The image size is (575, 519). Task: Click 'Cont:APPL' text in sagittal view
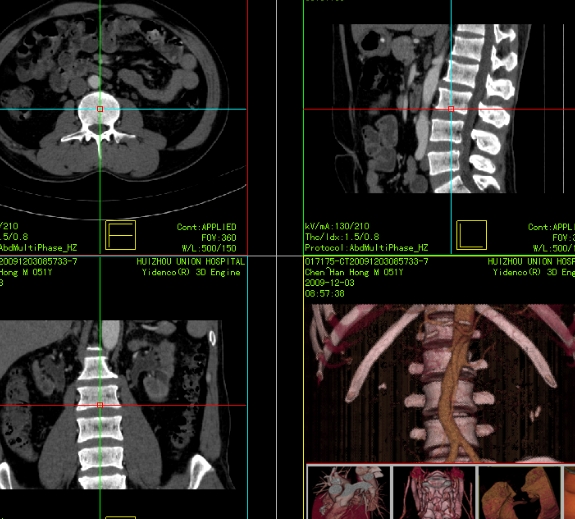click(551, 227)
